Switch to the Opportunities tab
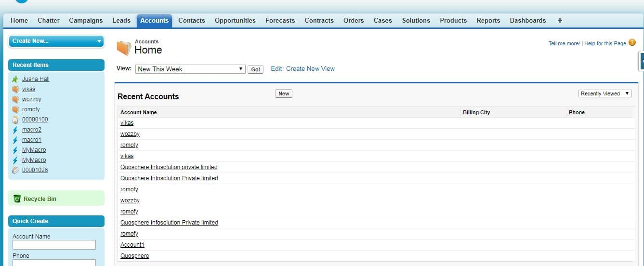The width and height of the screenshot is (644, 266). (x=235, y=20)
